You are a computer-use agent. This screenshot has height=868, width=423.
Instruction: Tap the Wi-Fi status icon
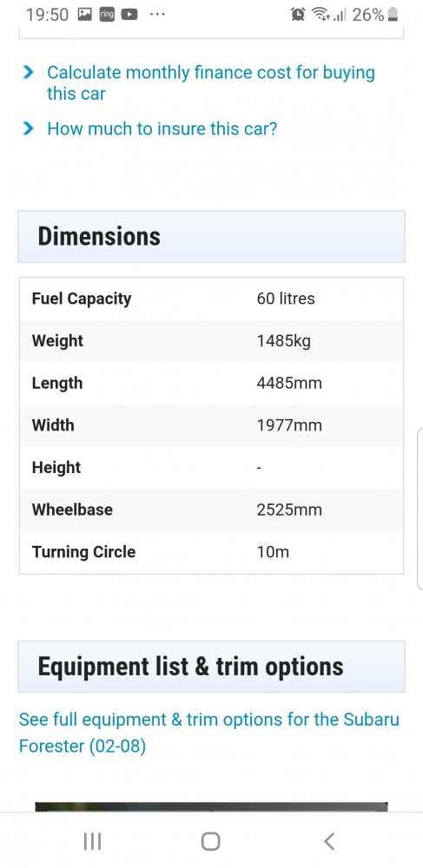(320, 15)
